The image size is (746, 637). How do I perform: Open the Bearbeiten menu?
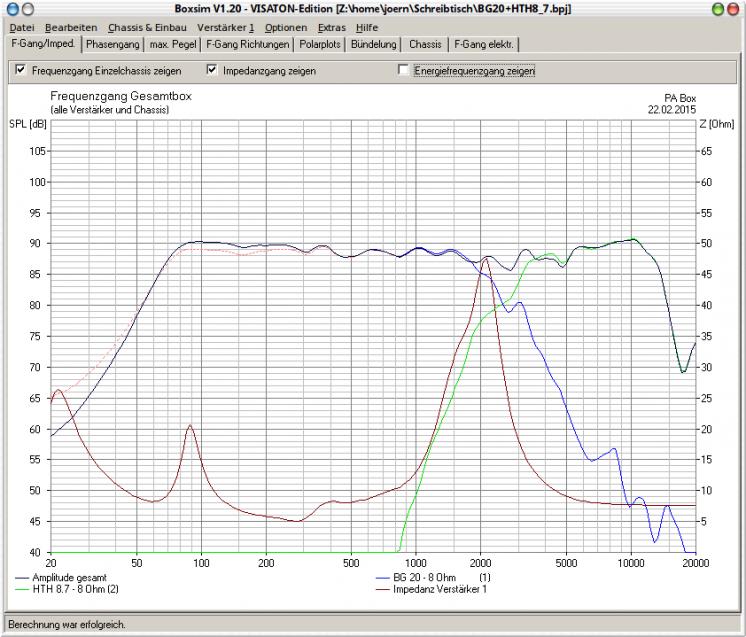point(70,27)
